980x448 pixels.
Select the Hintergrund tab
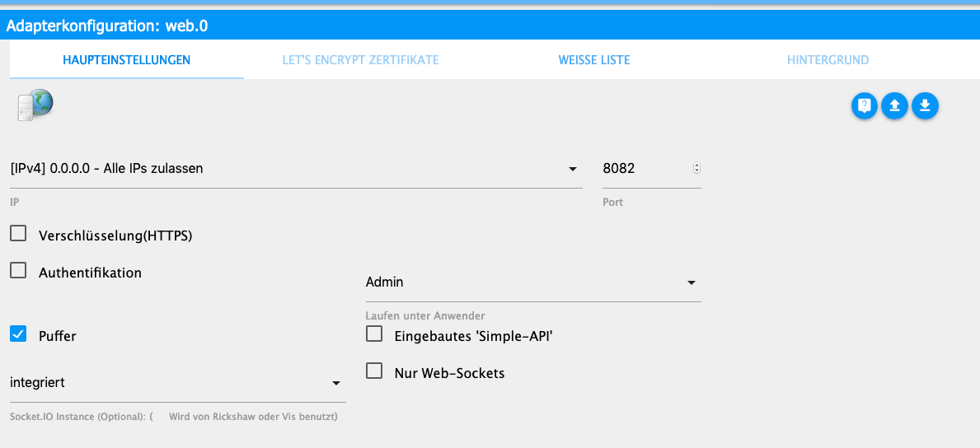[828, 60]
